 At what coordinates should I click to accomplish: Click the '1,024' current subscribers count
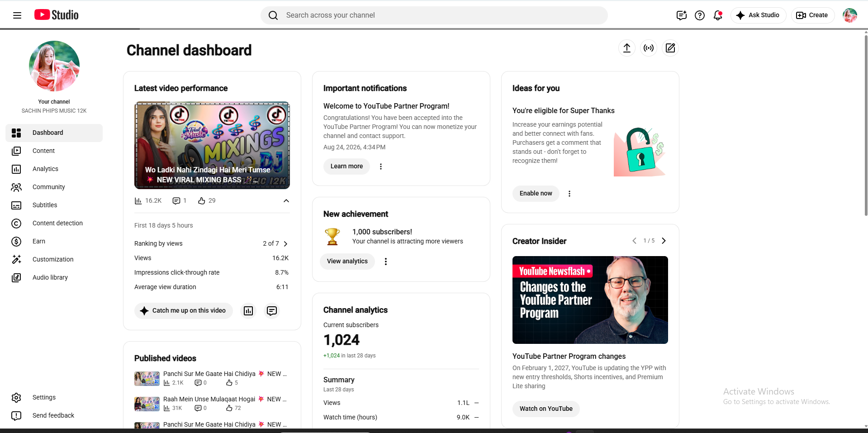coord(342,340)
